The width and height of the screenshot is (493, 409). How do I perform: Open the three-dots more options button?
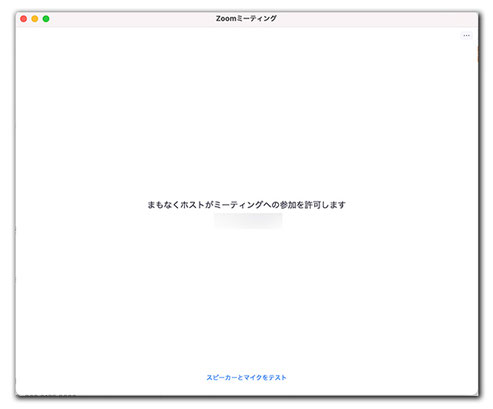[466, 35]
